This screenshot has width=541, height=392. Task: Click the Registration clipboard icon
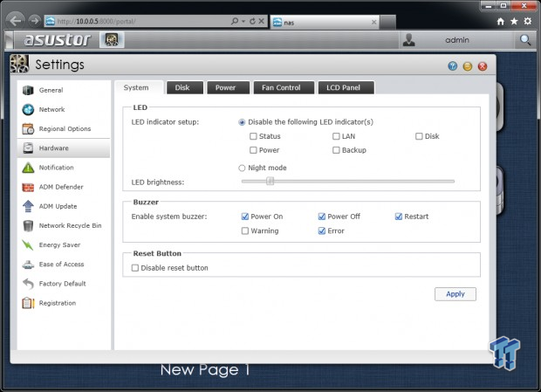(28, 303)
